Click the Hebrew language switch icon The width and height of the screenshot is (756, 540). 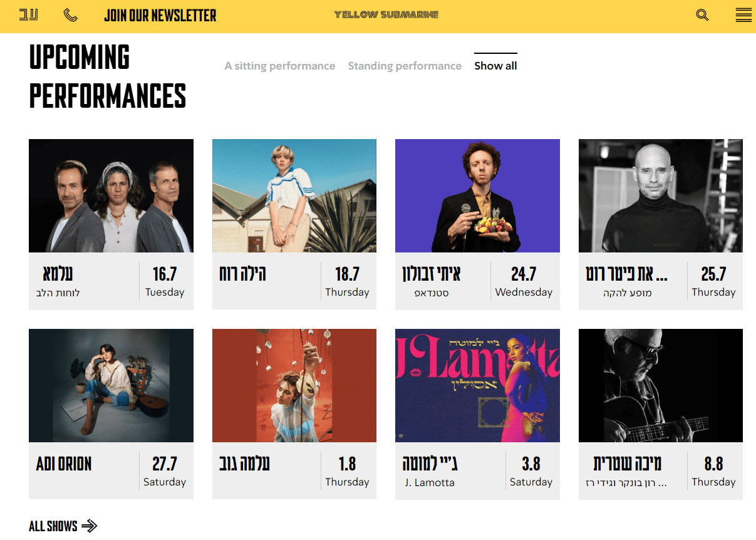click(28, 15)
